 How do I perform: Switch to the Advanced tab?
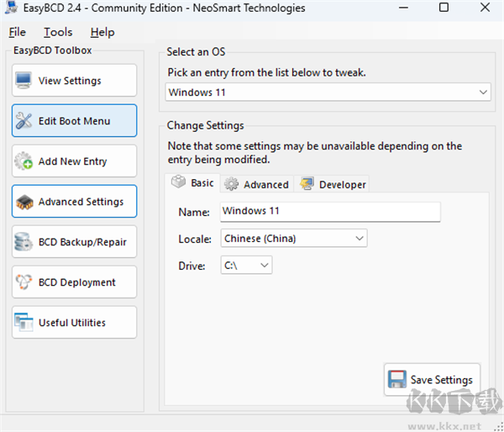pyautogui.click(x=256, y=184)
